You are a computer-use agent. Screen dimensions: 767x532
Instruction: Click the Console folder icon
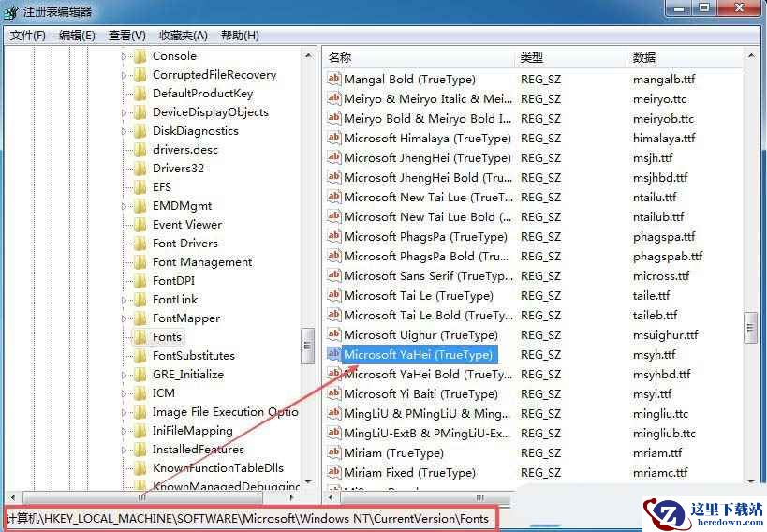[140, 56]
